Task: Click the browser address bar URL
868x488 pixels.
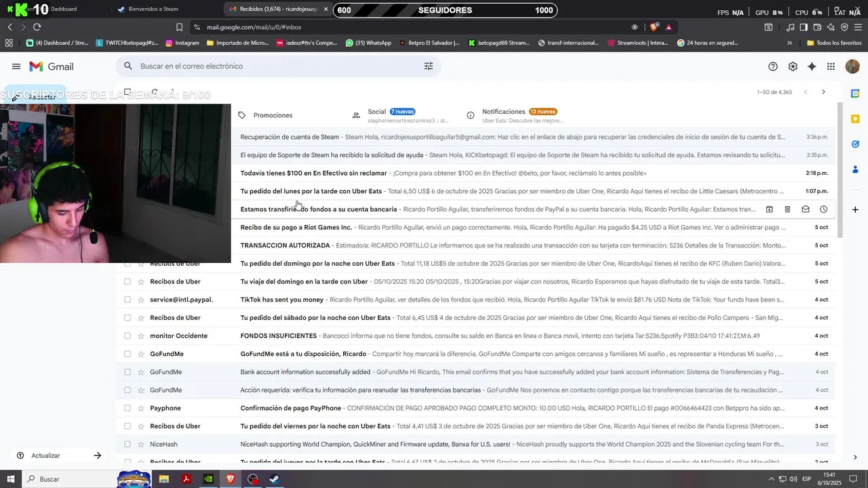Action: coord(254,27)
